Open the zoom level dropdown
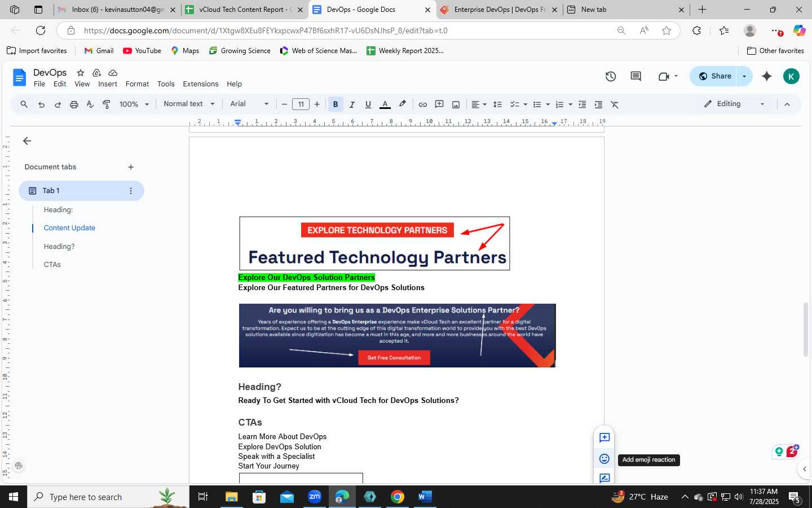The width and height of the screenshot is (812, 508). [134, 104]
